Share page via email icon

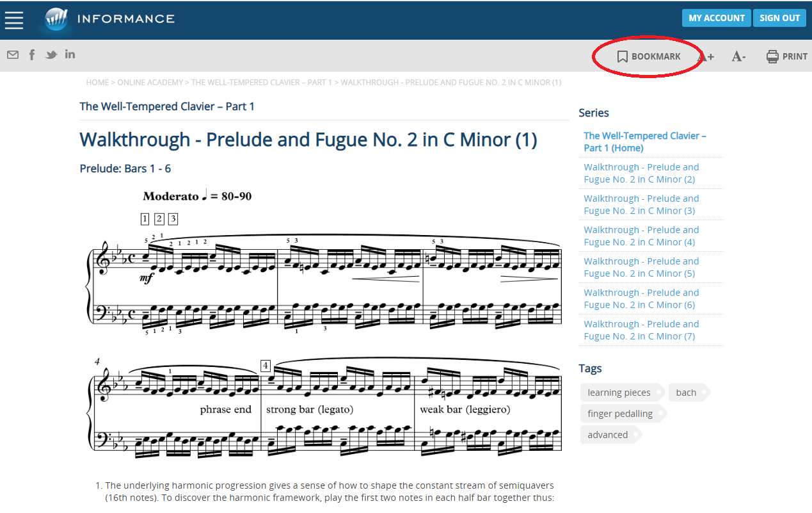pos(13,55)
